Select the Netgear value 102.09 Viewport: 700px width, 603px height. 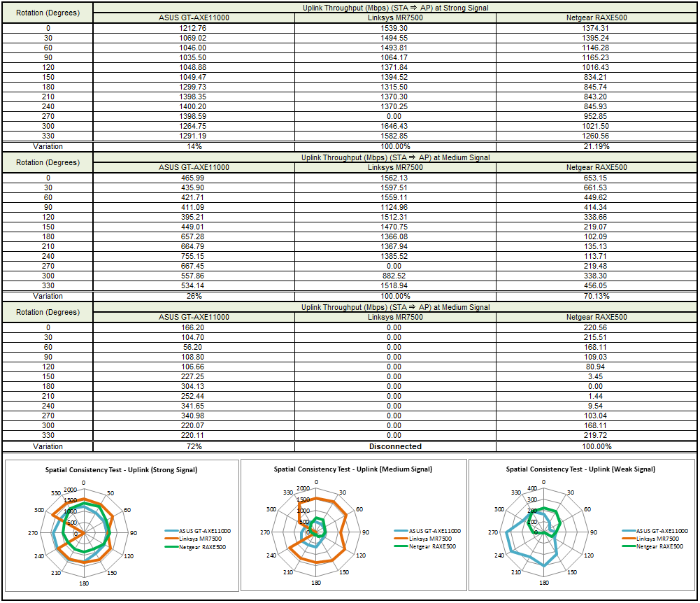(x=596, y=236)
